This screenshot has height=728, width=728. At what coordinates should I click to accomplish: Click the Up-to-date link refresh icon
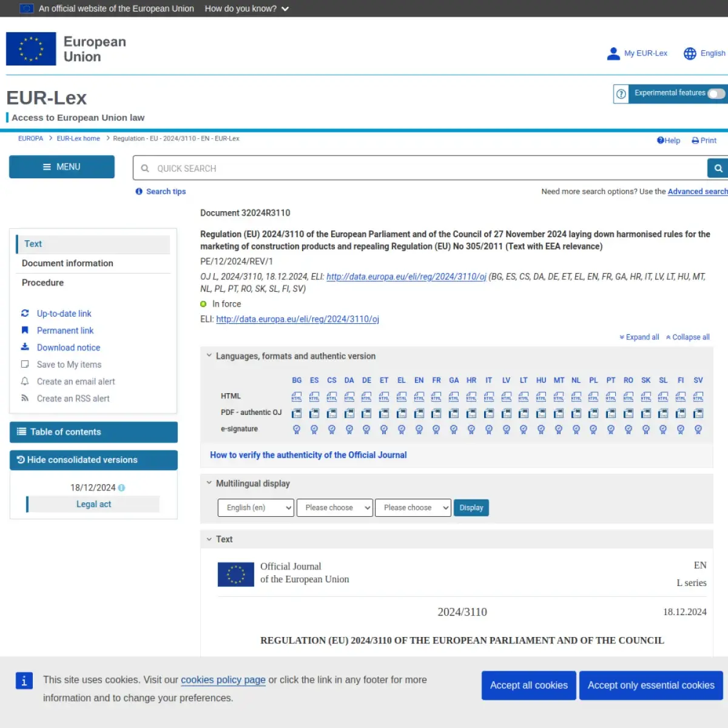[x=25, y=314]
